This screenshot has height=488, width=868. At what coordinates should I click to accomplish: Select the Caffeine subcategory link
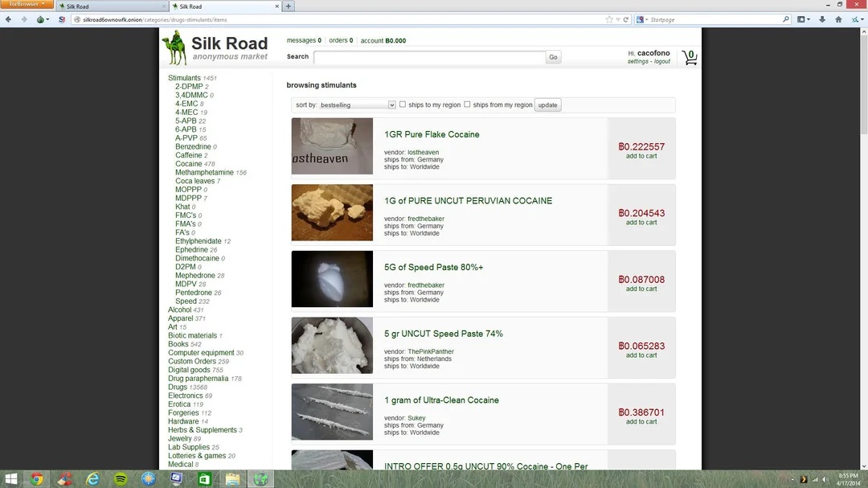pos(189,155)
